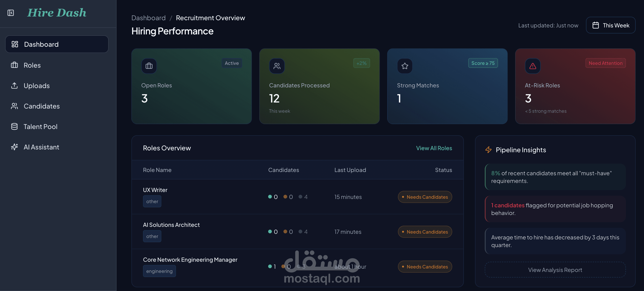This screenshot has height=291, width=644.
Task: Click the Role Name column header
Action: point(157,170)
